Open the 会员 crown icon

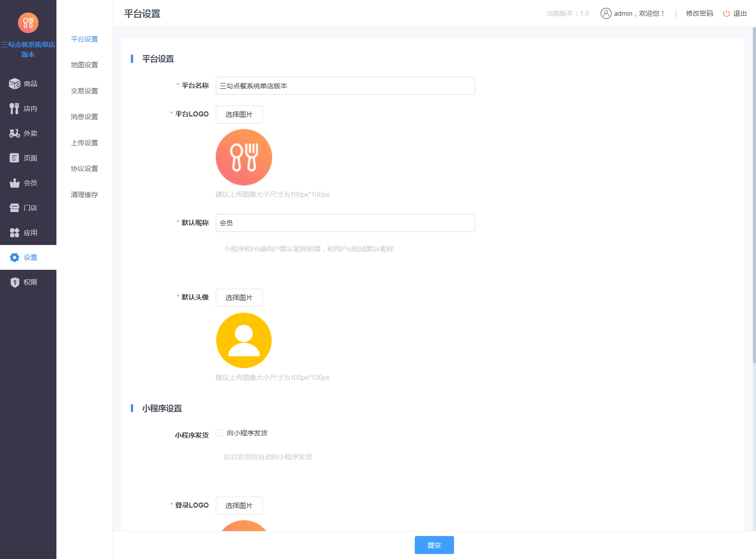(14, 183)
